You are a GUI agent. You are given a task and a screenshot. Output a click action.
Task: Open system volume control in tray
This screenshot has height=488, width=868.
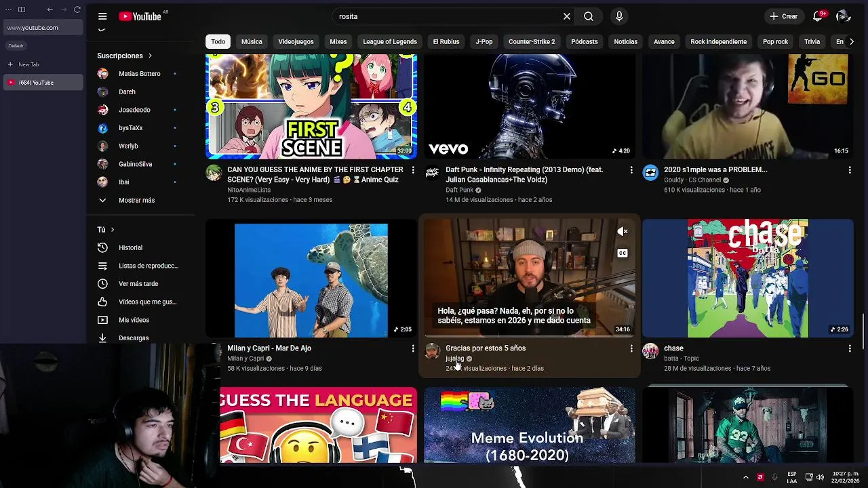point(820,477)
